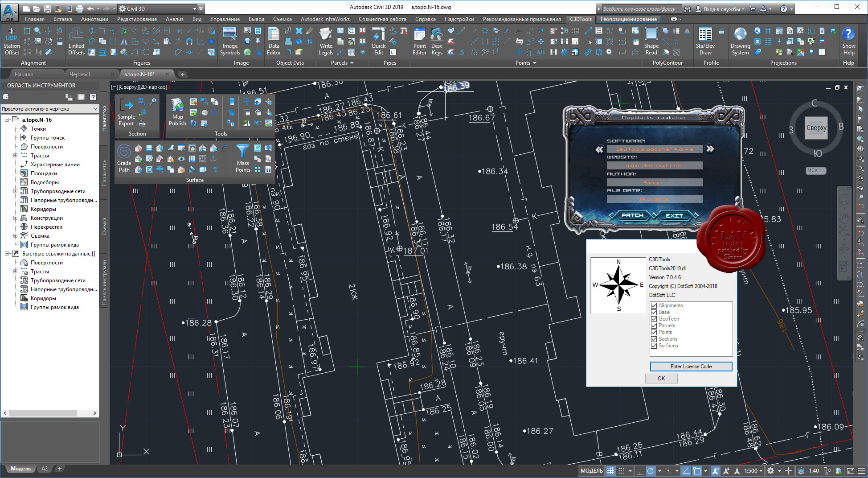Add a new drawing tab with plus button

coord(182,74)
